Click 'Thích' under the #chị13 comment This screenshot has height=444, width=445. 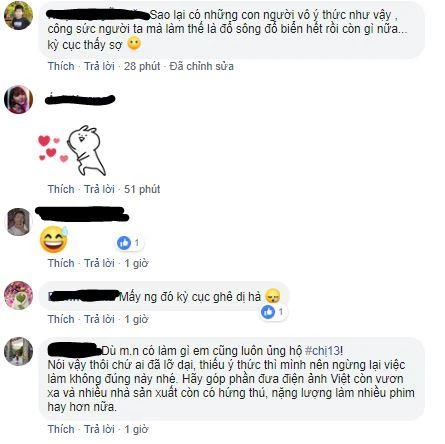[61, 429]
